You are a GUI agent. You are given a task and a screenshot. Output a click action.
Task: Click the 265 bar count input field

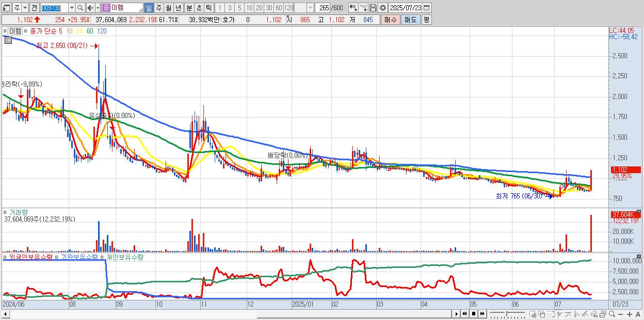(321, 8)
